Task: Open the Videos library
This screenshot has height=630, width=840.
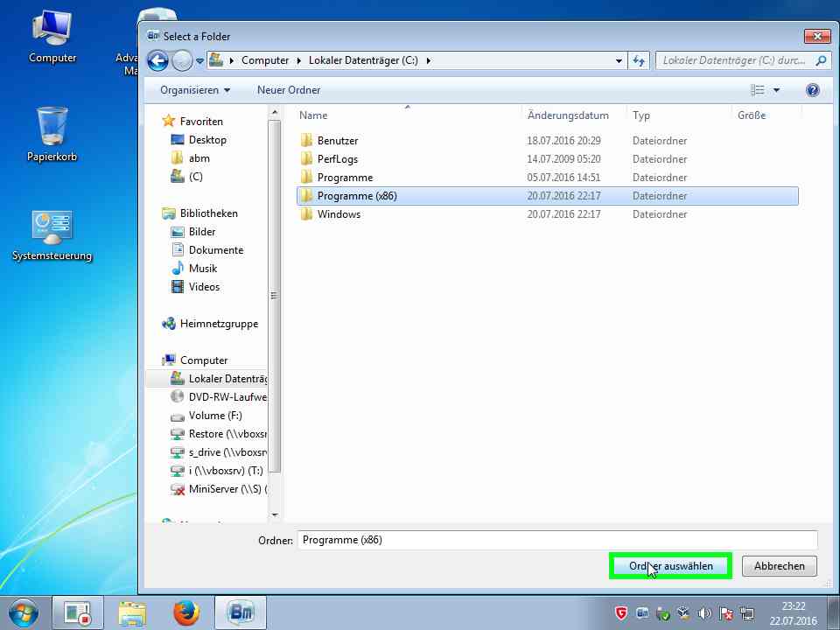Action: [x=204, y=287]
